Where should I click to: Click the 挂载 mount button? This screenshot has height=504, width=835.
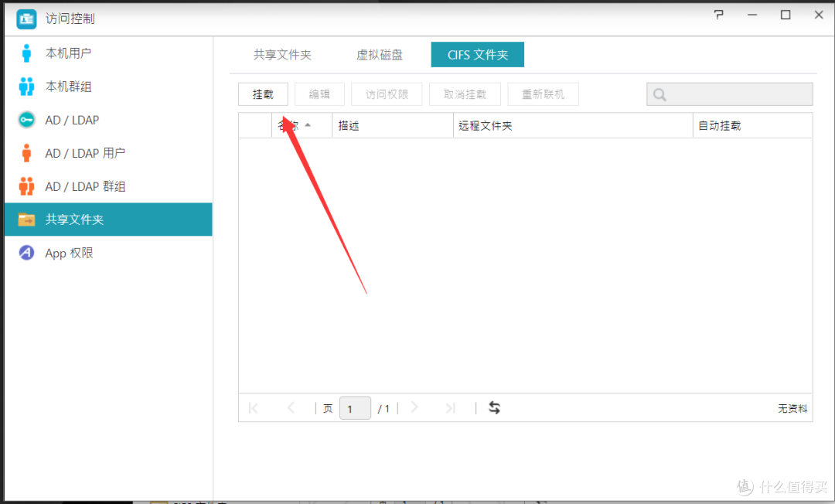coord(263,94)
